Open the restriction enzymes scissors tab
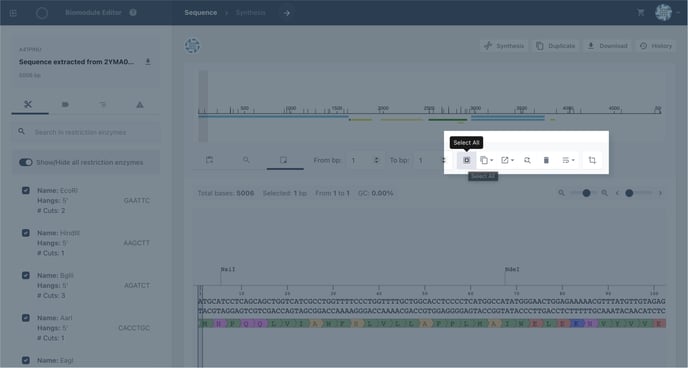 coord(28,104)
